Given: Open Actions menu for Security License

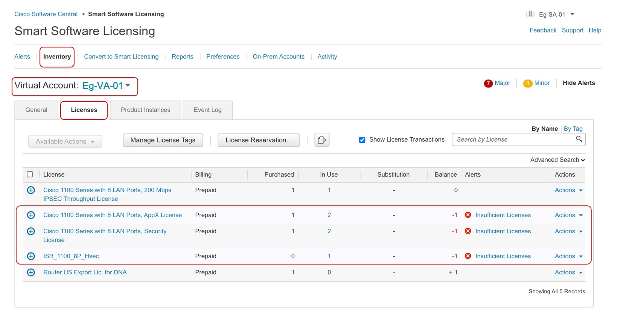Looking at the screenshot, I should (569, 231).
